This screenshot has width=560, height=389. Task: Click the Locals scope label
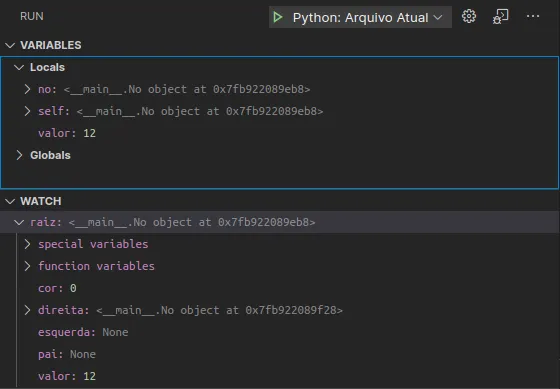(x=48, y=67)
